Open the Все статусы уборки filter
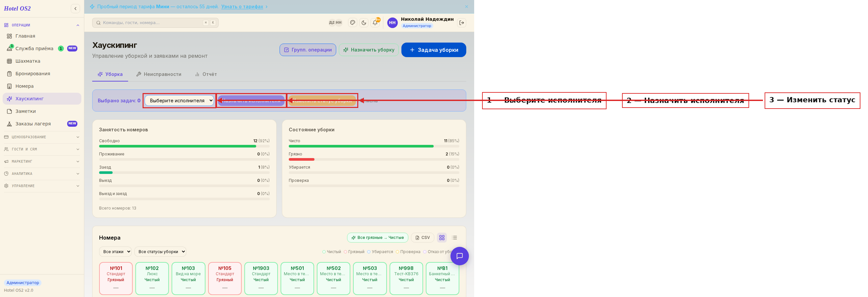This screenshot has height=297, width=868. click(160, 251)
